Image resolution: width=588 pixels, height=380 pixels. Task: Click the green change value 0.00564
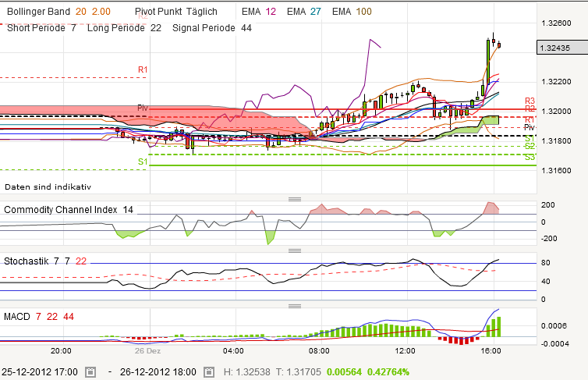[x=344, y=372]
